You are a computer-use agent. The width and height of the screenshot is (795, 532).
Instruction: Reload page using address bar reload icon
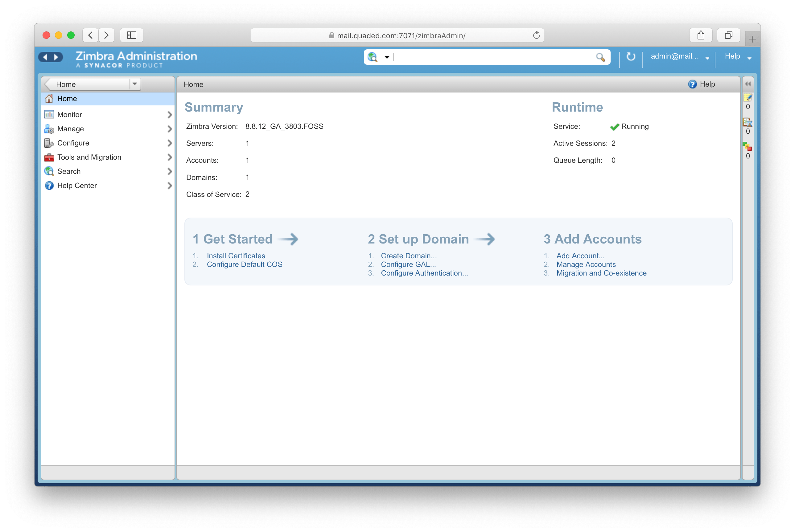[536, 35]
